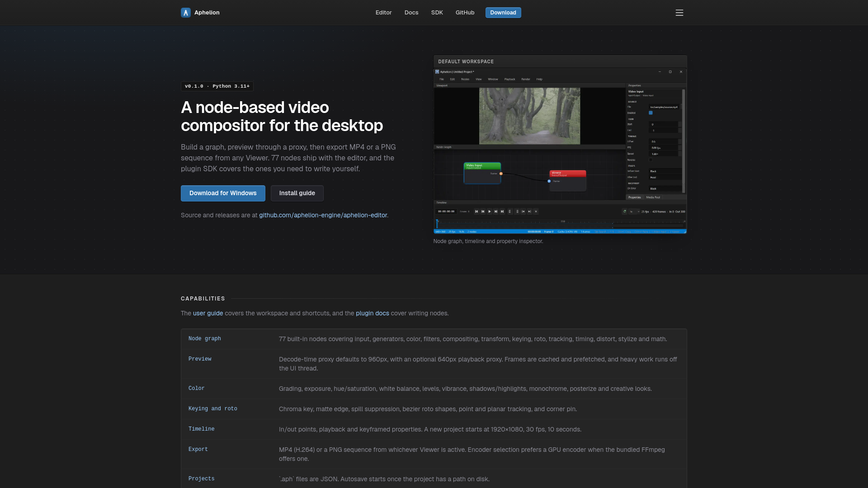Click the X clear button in Timeline transport
Image resolution: width=868 pixels, height=488 pixels.
pyautogui.click(x=536, y=211)
